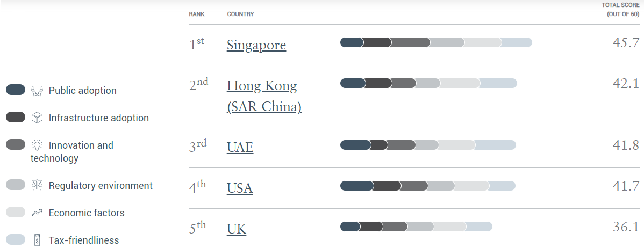Viewport: 644px width, 248px height.
Task: Click the Tax-friendliness dollar document icon
Action: (x=37, y=240)
